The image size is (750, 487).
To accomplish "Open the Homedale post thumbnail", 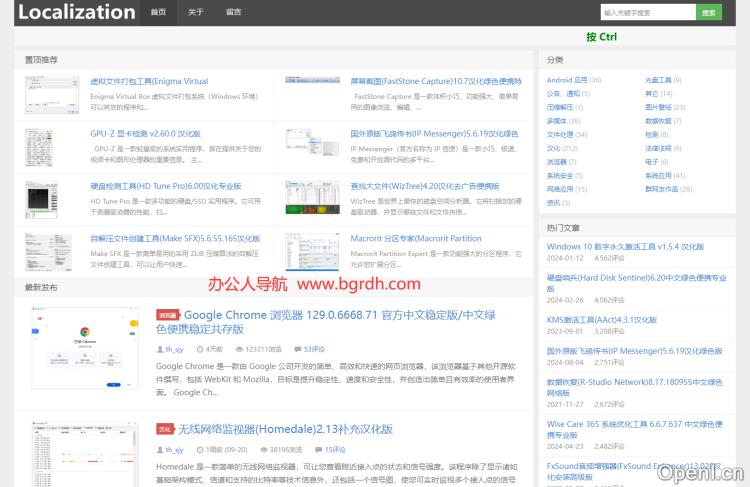I will point(85,454).
